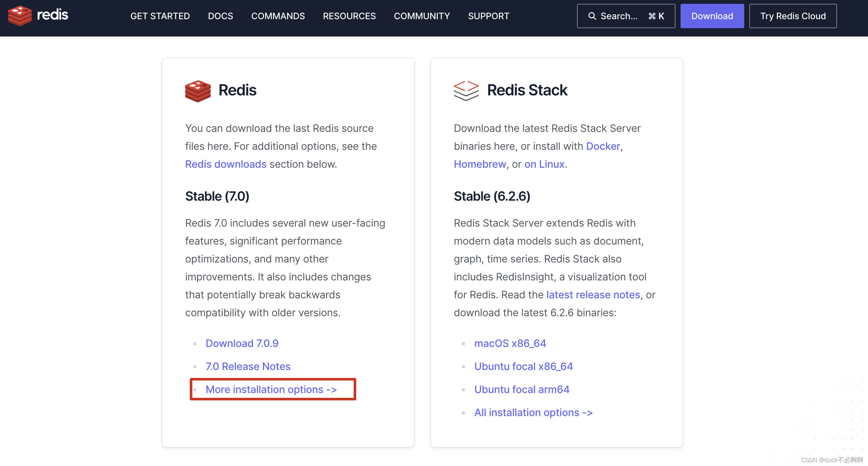
Task: Open the RESOURCES nav item
Action: (x=349, y=16)
